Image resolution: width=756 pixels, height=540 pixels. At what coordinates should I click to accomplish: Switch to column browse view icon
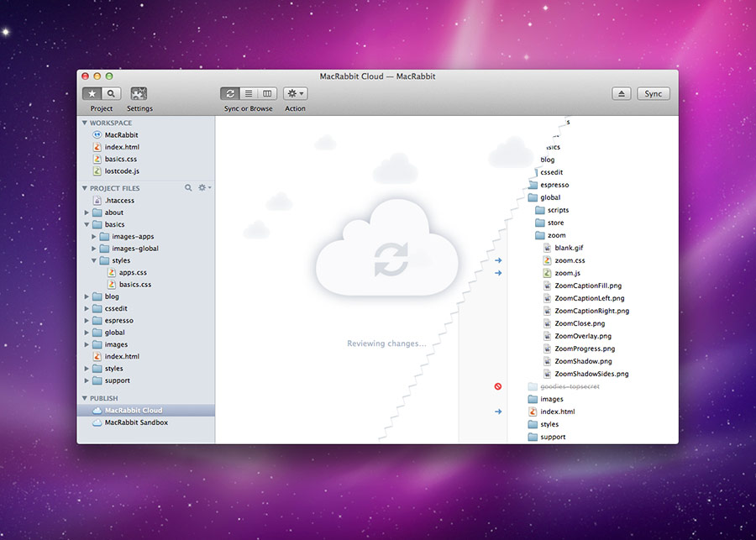(267, 93)
